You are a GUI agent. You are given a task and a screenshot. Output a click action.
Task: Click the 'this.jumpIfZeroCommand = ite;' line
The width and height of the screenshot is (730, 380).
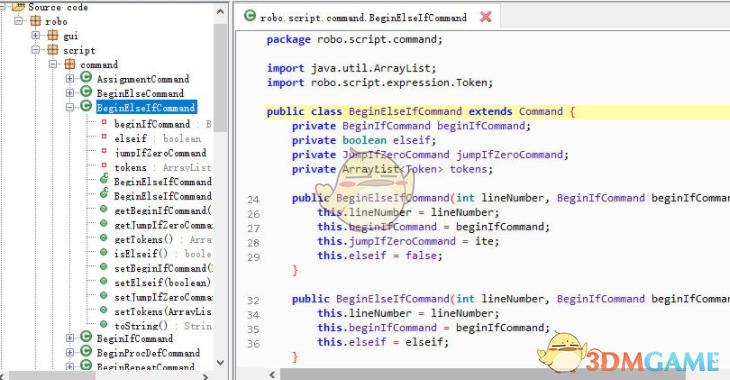point(408,241)
